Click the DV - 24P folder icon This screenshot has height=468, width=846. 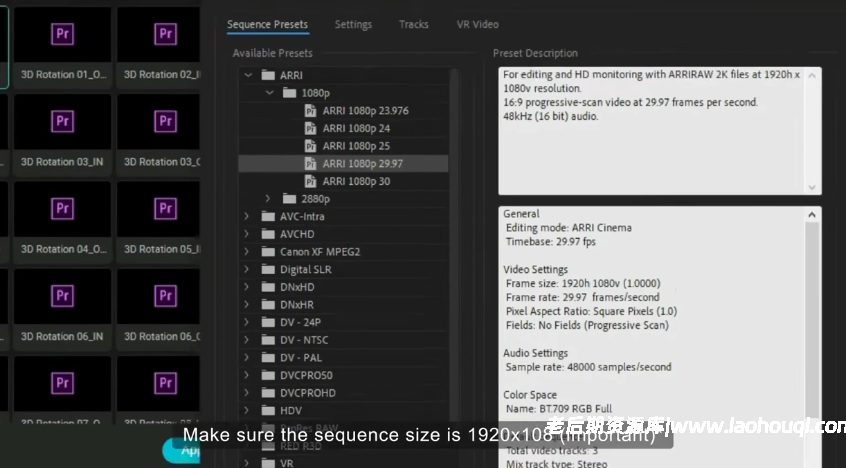(x=268, y=322)
